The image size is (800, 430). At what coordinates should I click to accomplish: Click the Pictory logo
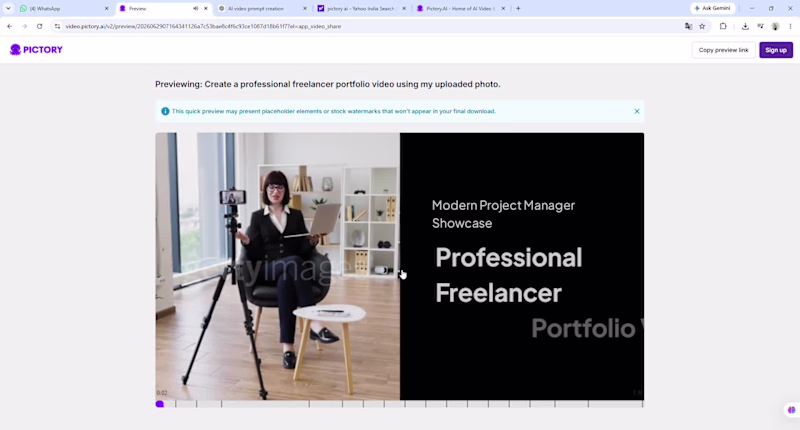(x=36, y=49)
